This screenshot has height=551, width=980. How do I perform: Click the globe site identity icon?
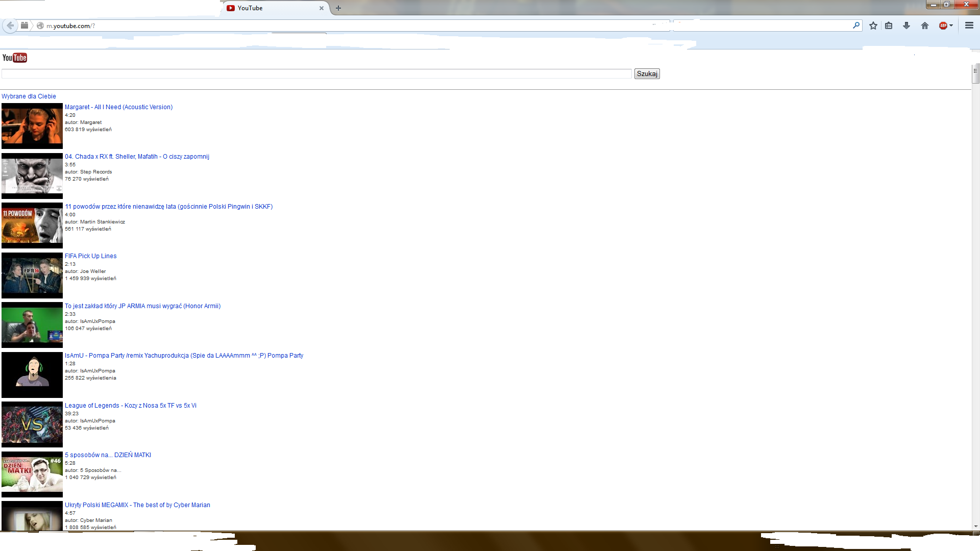(40, 26)
